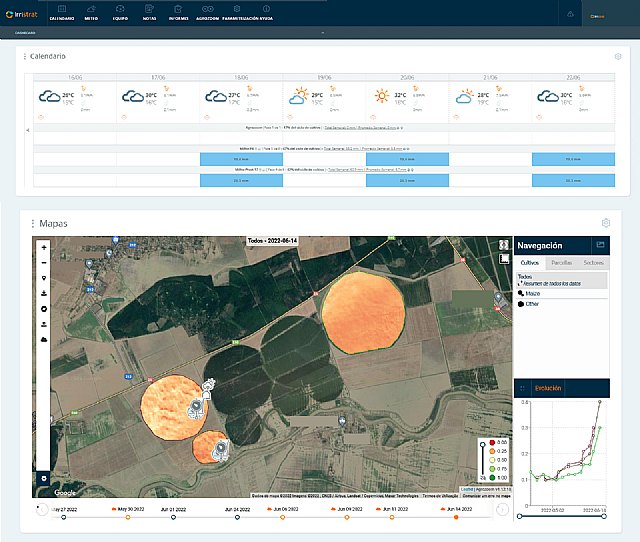Open the Informes menu
This screenshot has height=542, width=640.
click(x=178, y=14)
